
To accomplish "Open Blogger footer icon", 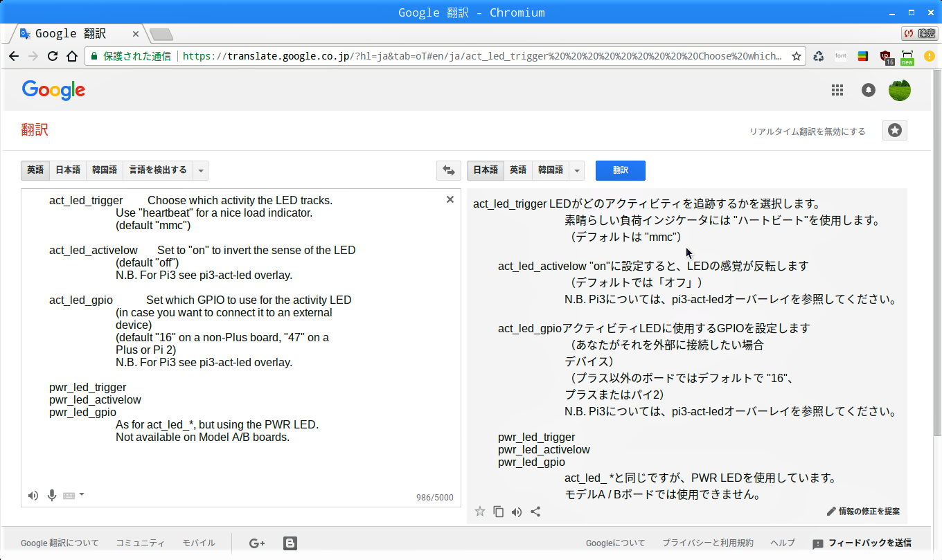I will (x=290, y=543).
